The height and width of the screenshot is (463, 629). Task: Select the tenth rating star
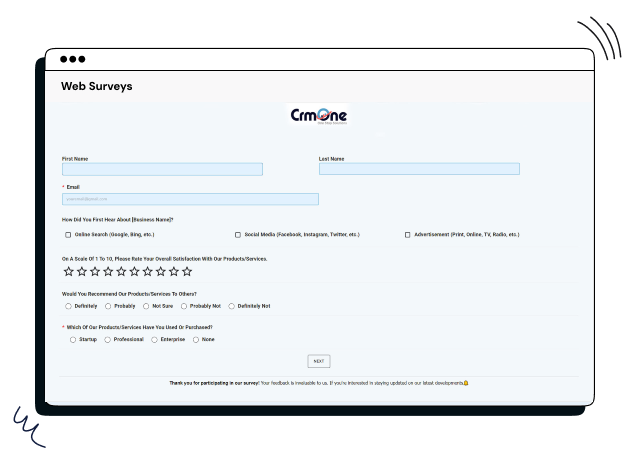(x=187, y=272)
